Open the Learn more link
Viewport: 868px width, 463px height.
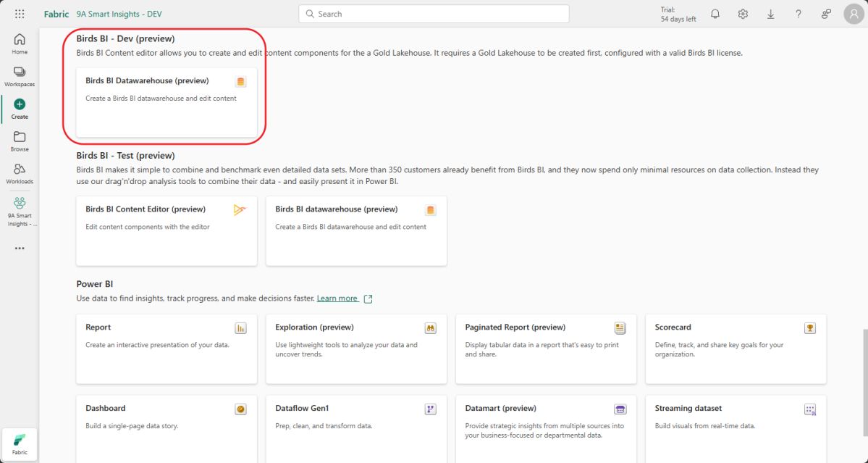[337, 298]
